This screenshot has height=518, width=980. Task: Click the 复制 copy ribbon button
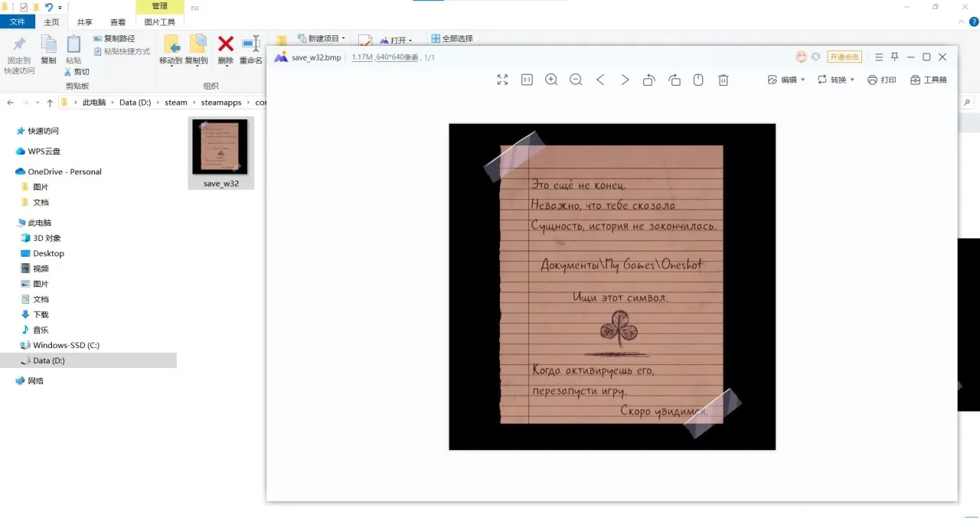pos(48,50)
